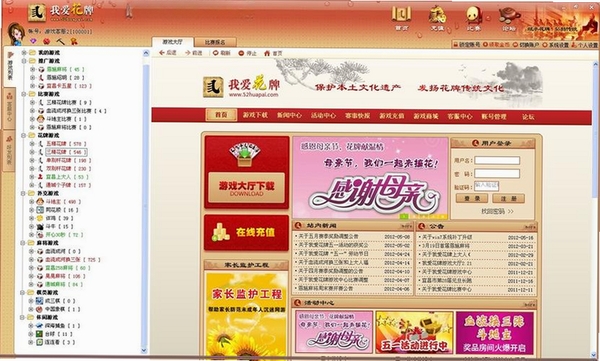The image size is (600, 361).
Task: Click the 我爱花牌 logo on the web page
Action: tap(241, 87)
